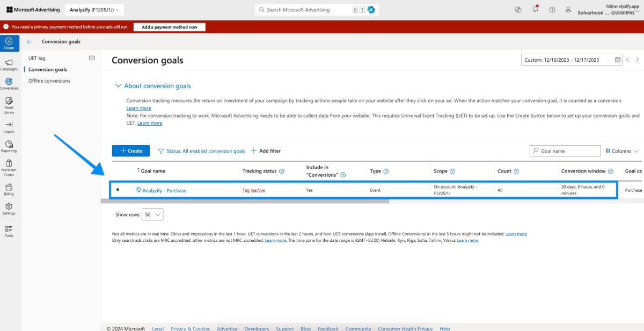
Task: Open the Copilot assistant icon in search bar
Action: point(371,10)
